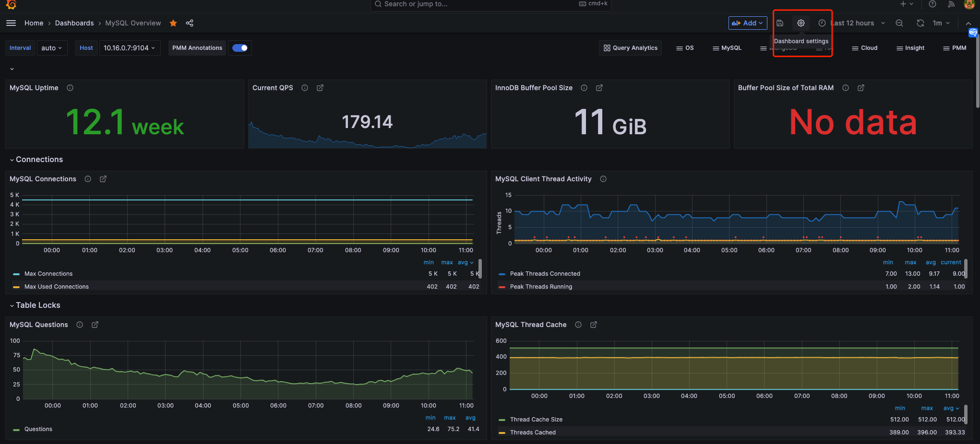Viewport: 980px width, 444px height.
Task: Open the Dashboard settings gear icon
Action: pos(801,23)
